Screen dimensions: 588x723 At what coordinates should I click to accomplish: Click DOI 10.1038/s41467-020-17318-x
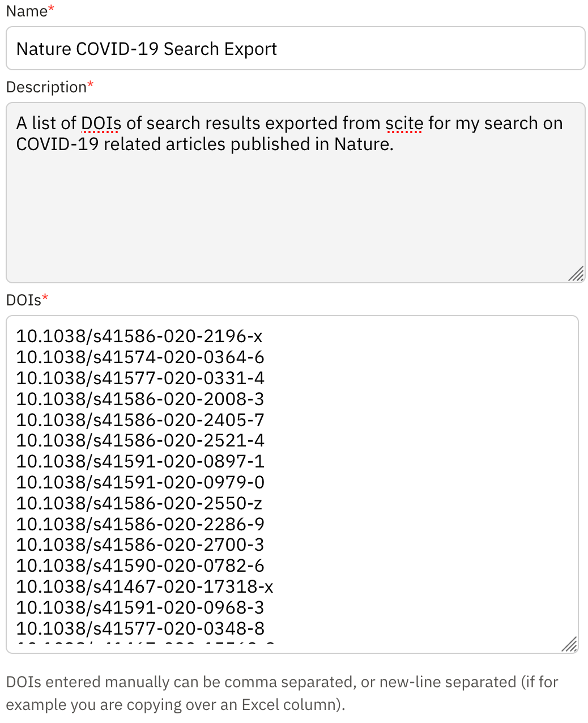(x=144, y=587)
